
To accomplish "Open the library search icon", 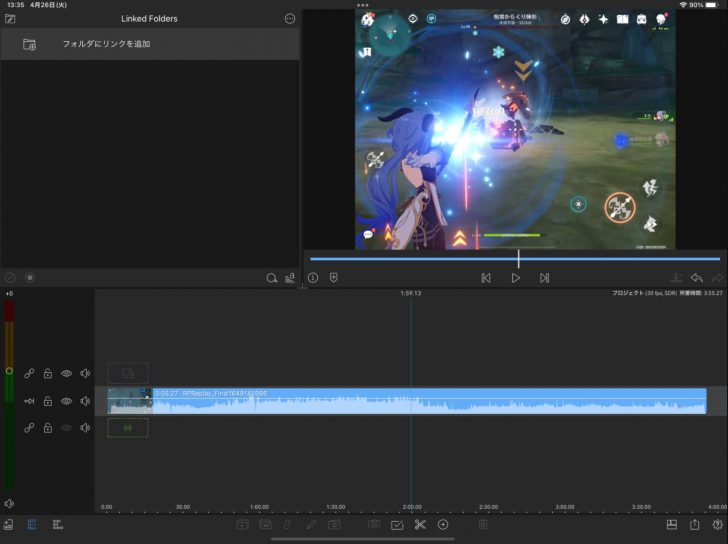I will (272, 278).
